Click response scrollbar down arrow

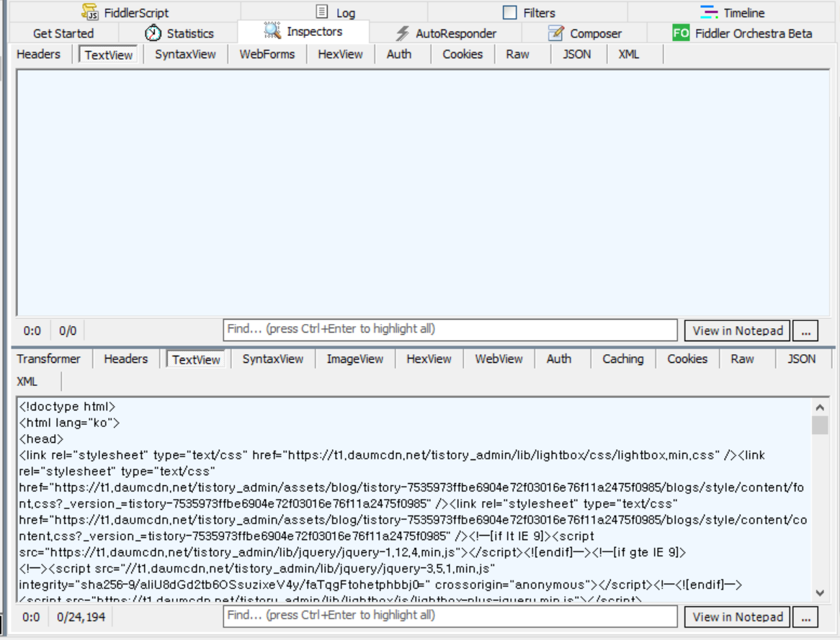coord(820,593)
